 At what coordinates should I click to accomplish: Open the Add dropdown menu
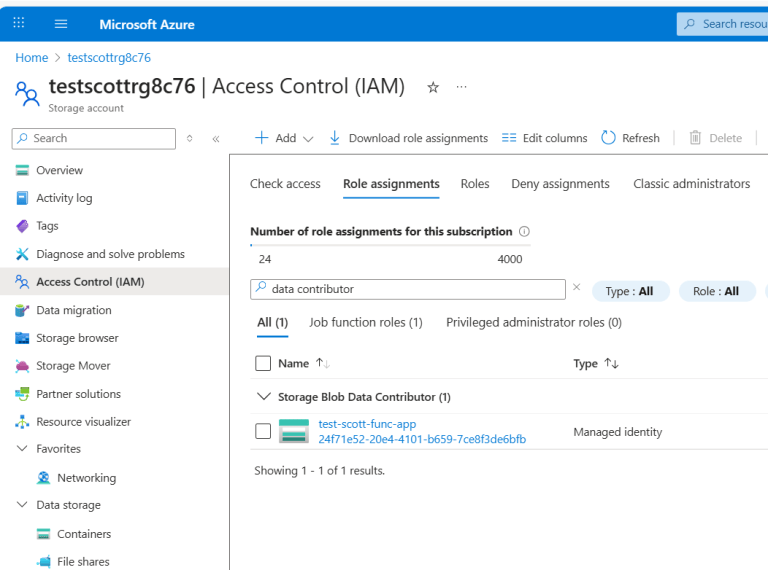(285, 138)
